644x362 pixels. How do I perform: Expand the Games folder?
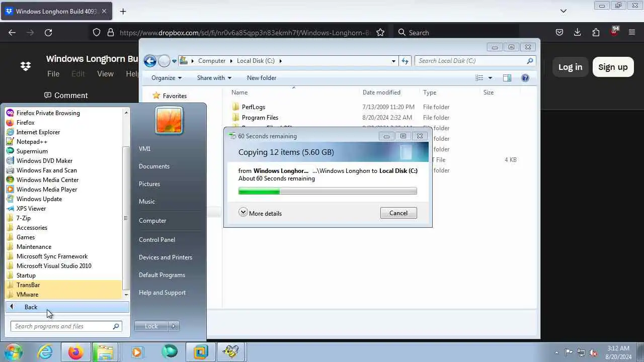tap(26, 237)
